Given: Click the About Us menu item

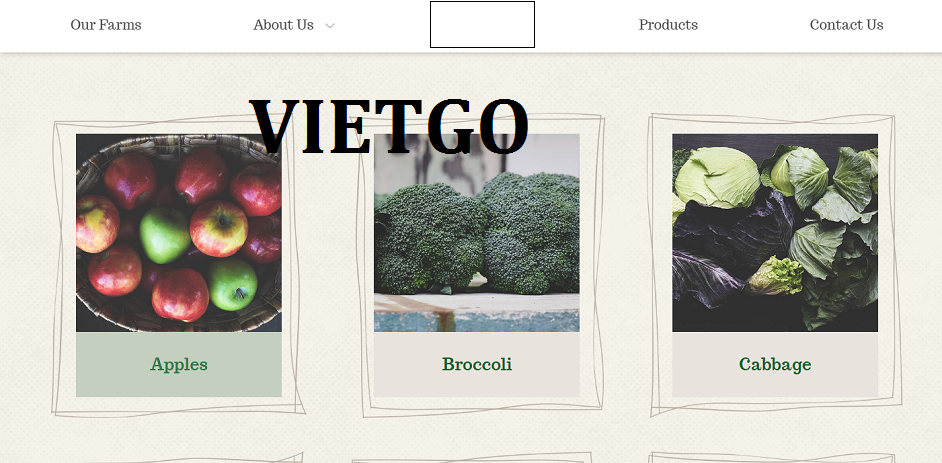Looking at the screenshot, I should (x=283, y=25).
